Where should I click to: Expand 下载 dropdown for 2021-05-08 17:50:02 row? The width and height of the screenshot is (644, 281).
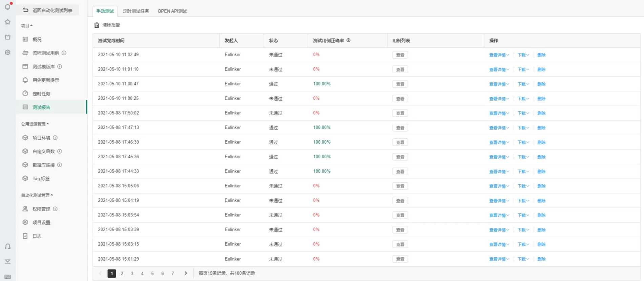tap(523, 113)
